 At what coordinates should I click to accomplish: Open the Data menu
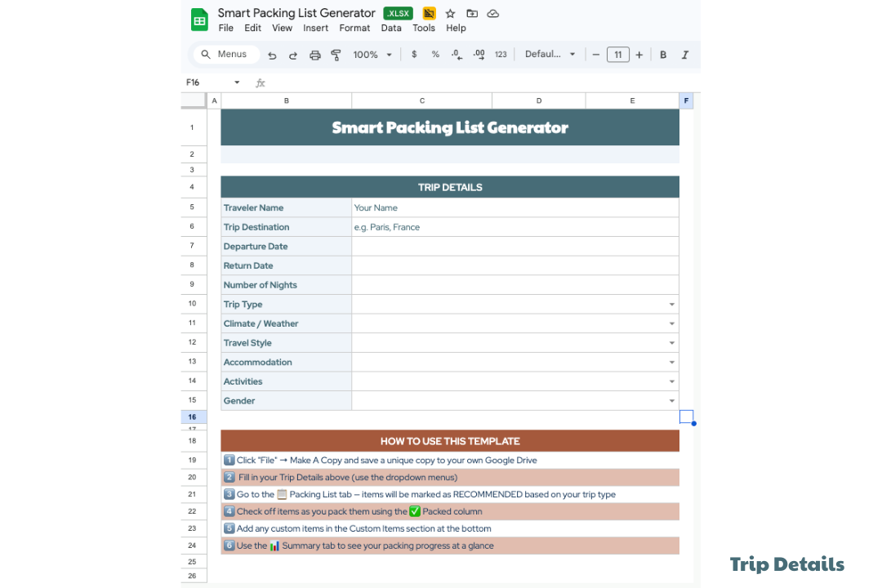[391, 28]
